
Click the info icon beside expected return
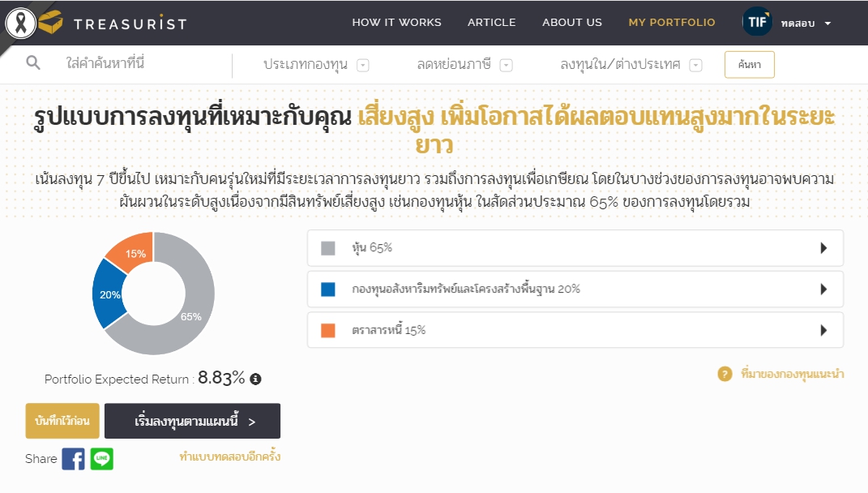pyautogui.click(x=256, y=379)
